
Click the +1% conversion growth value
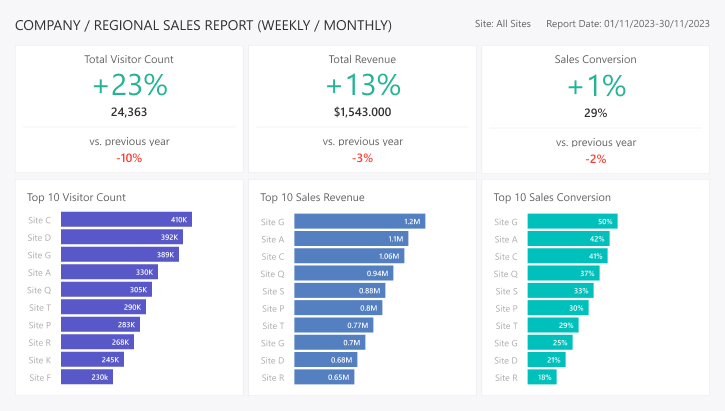pos(596,86)
